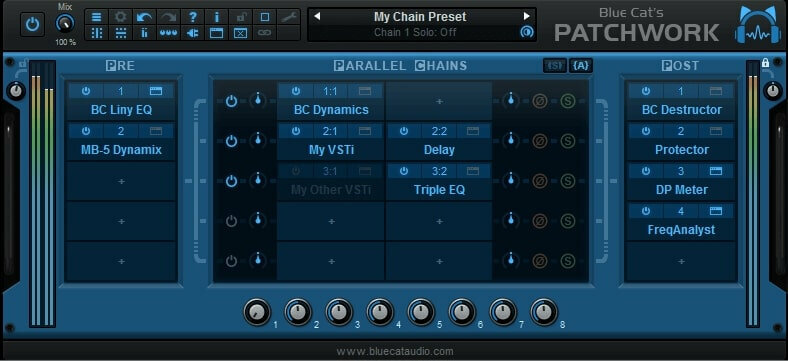Viewport: 788px width, 361px height.
Task: Open slot menu for number 2:1
Action: tap(330, 131)
